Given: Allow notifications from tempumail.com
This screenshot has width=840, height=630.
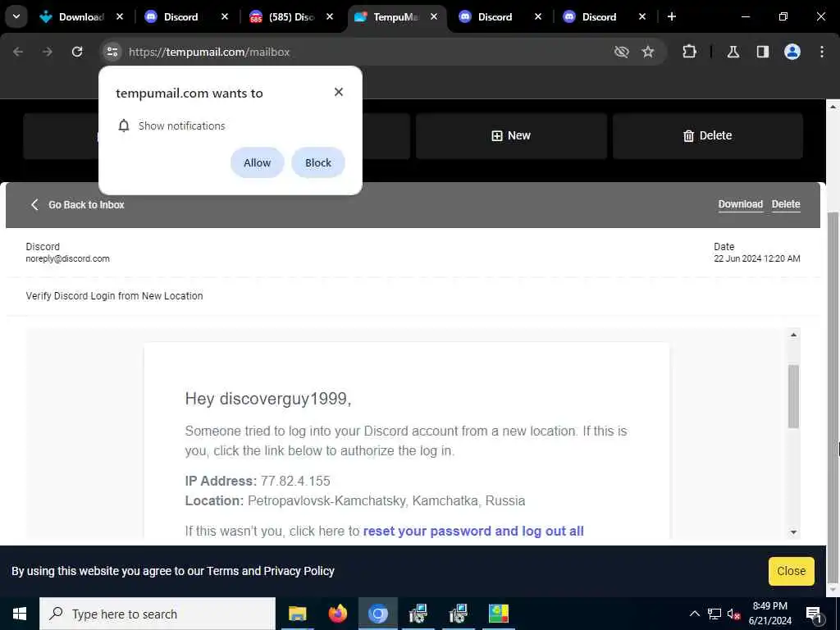Looking at the screenshot, I should (257, 162).
